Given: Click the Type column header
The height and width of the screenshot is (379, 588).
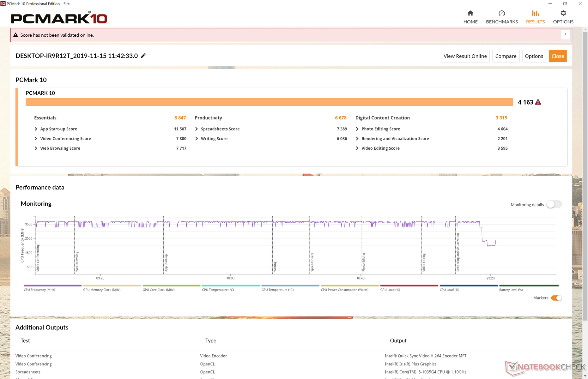Looking at the screenshot, I should (211, 340).
